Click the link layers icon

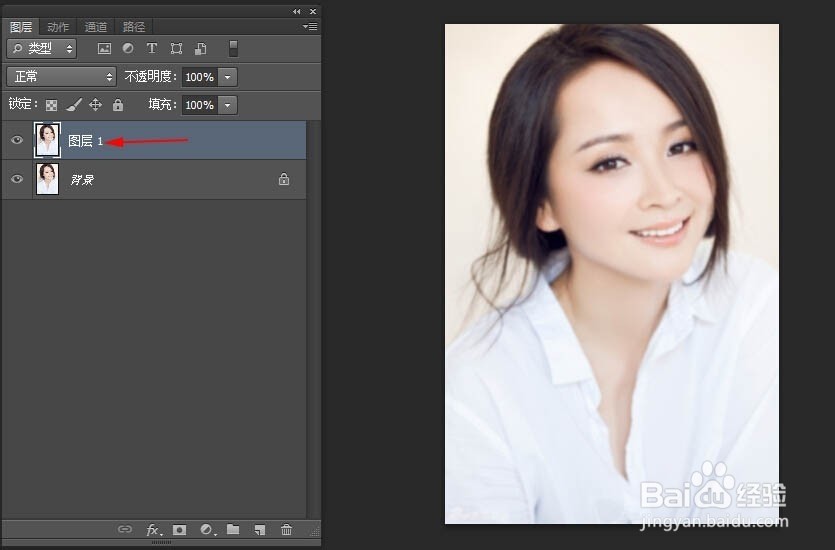point(125,529)
